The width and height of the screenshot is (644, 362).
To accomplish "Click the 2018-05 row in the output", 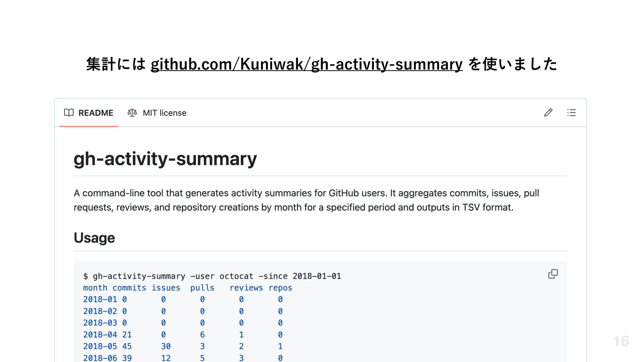I will point(183,346).
